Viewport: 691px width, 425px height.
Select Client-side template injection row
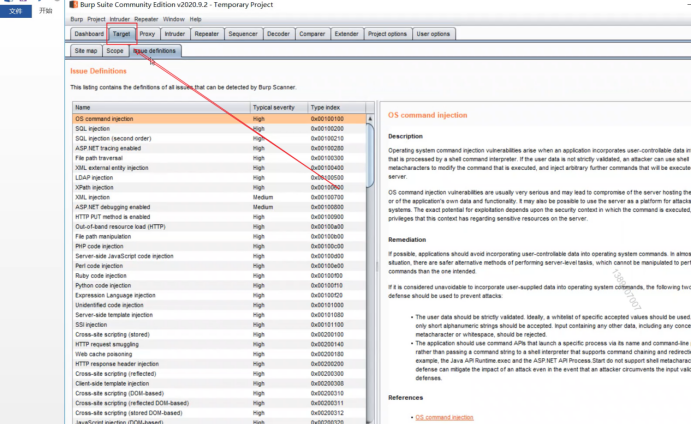219,384
